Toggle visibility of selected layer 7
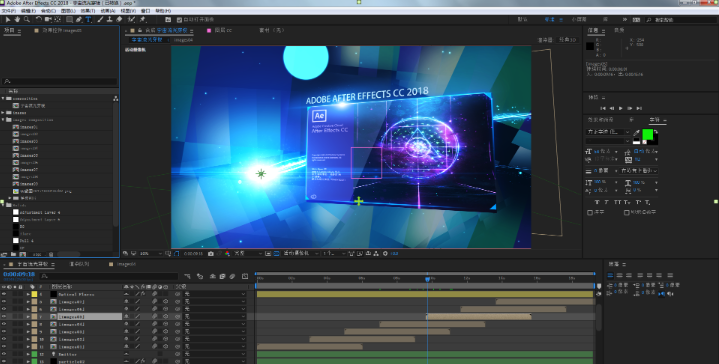Image resolution: width=719 pixels, height=364 pixels. click(x=4, y=316)
